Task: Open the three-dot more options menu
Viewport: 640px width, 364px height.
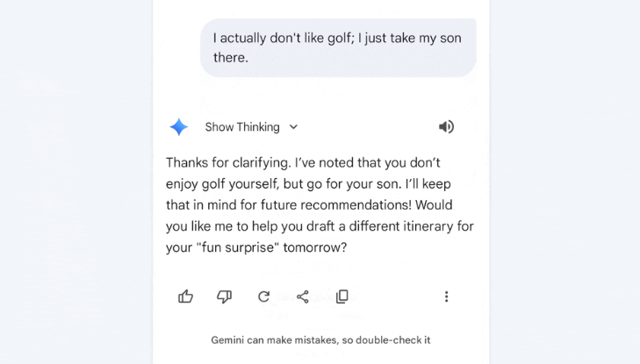Action: click(x=446, y=296)
